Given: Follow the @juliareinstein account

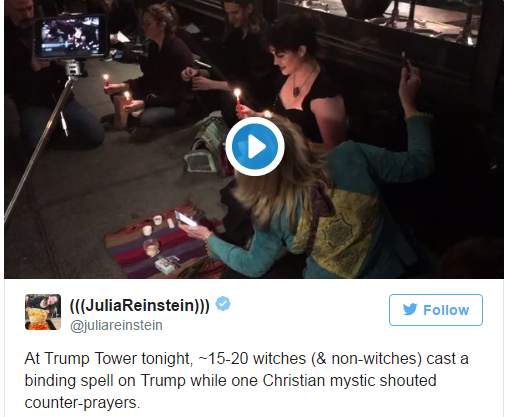Looking at the screenshot, I should click(436, 310).
